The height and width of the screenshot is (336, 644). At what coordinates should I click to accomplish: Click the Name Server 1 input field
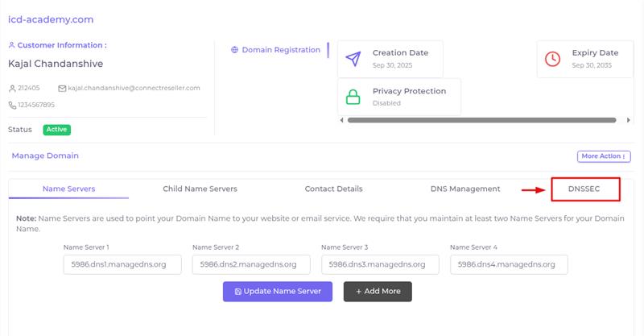coord(122,265)
